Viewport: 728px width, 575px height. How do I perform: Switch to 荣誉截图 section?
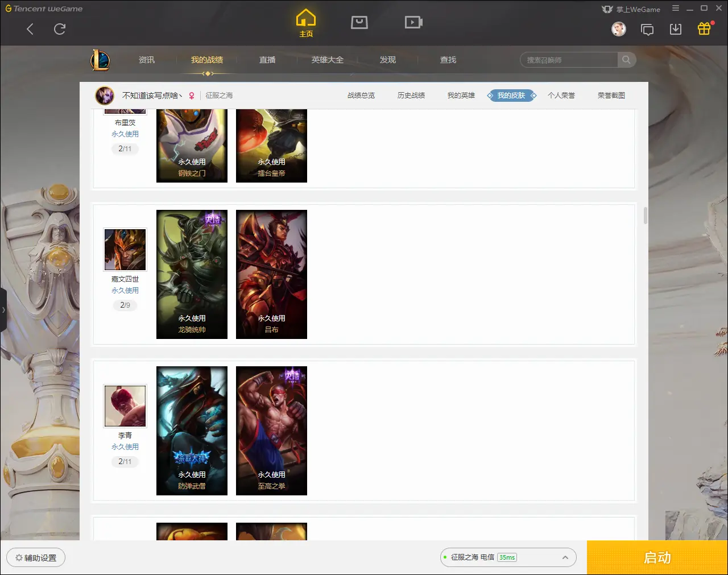click(611, 96)
